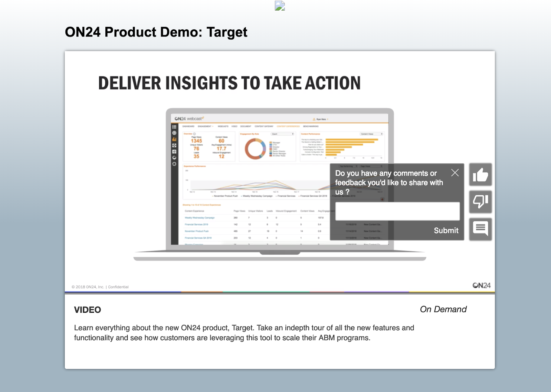
Task: Click the ON24 logo on slide
Action: point(481,285)
